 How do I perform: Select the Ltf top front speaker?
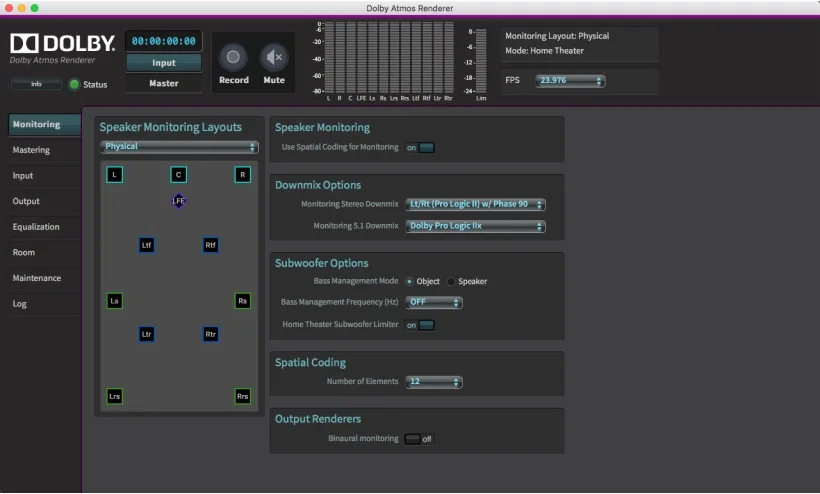pyautogui.click(x=146, y=245)
